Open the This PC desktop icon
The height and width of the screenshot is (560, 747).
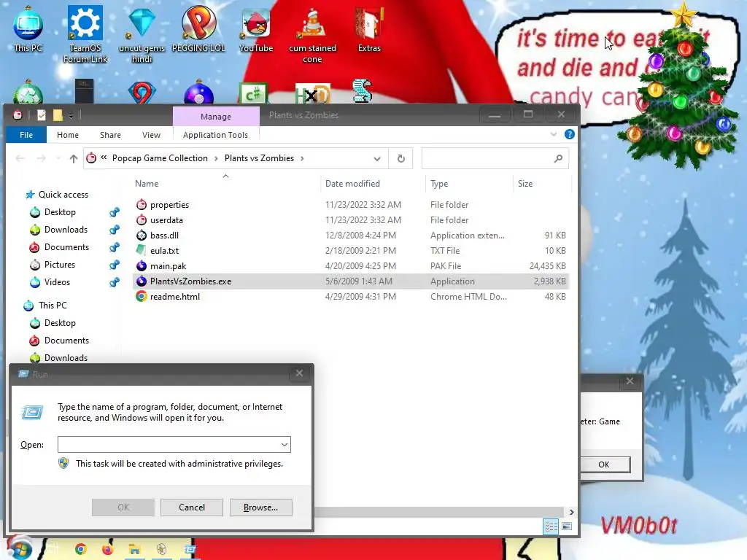(28, 28)
